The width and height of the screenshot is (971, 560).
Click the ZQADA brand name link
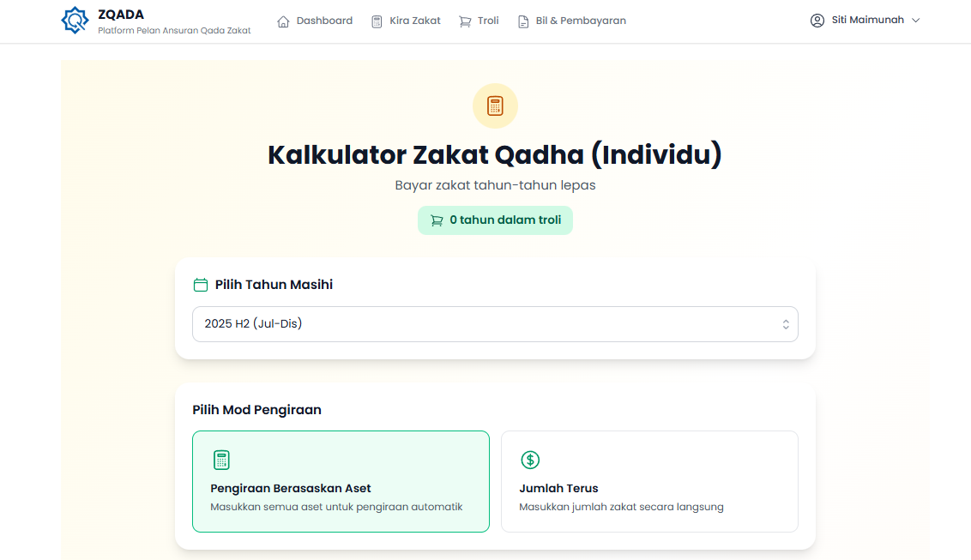(x=121, y=14)
